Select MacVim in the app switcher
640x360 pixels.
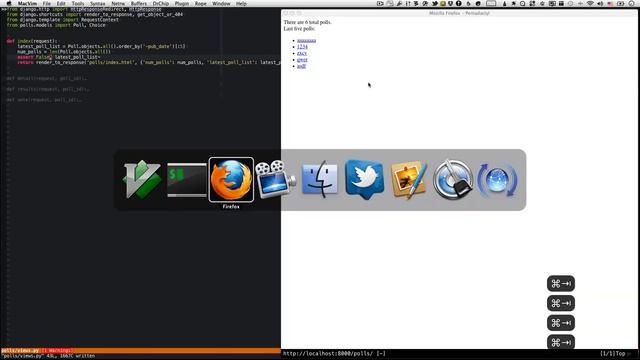coord(142,180)
